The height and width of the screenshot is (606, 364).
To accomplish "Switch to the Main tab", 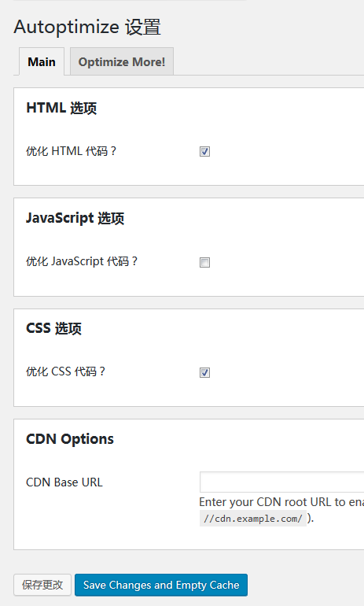I will click(42, 62).
